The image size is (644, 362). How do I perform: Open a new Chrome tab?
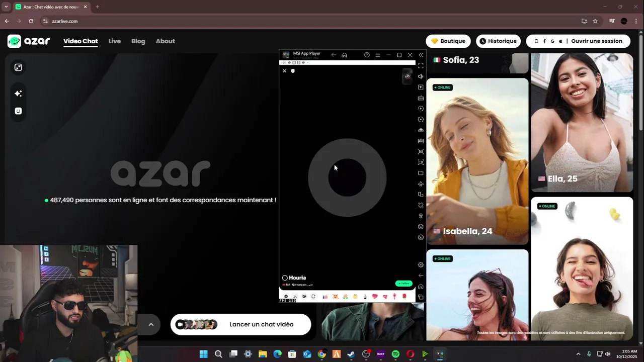(x=97, y=7)
